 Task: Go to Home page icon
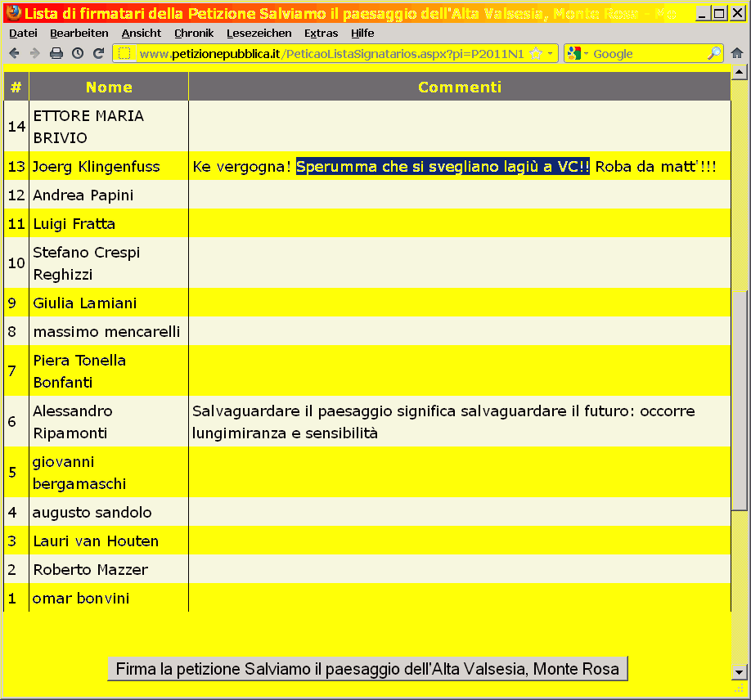pos(737,53)
